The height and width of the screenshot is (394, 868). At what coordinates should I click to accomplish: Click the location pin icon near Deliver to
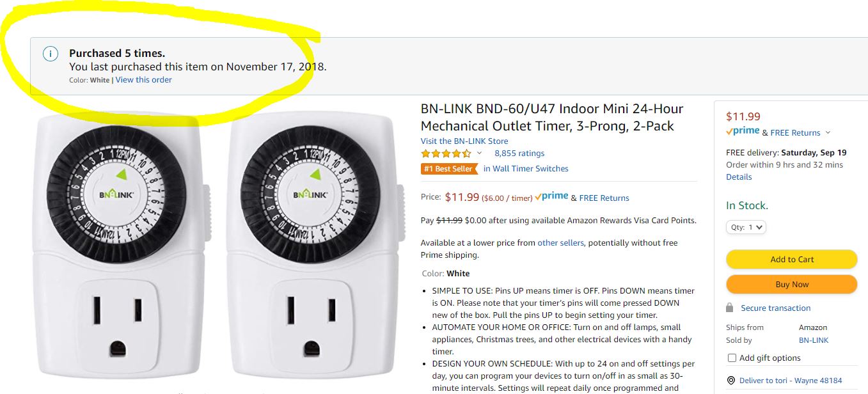coord(731,380)
